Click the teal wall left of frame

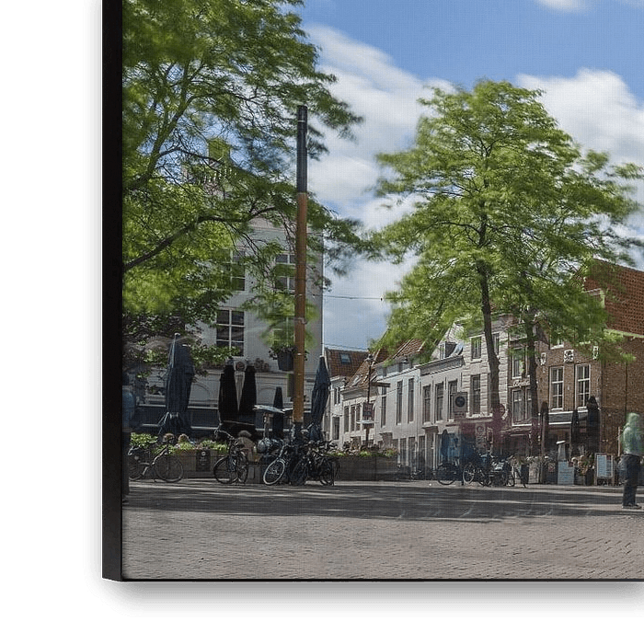[x=41, y=322]
